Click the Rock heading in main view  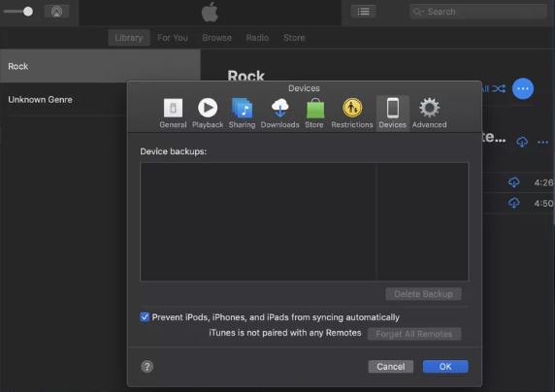(x=246, y=76)
